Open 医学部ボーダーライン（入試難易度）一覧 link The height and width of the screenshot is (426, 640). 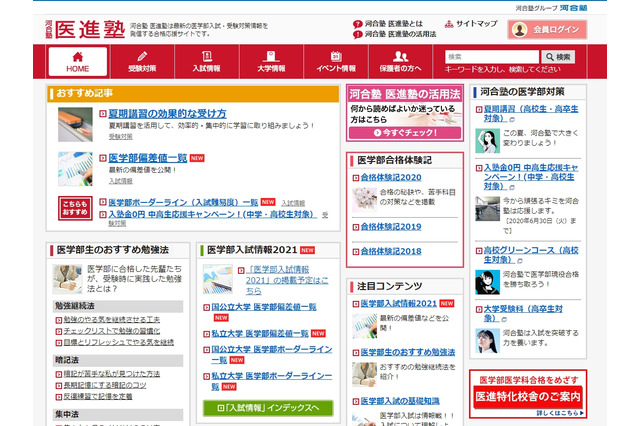(183, 202)
